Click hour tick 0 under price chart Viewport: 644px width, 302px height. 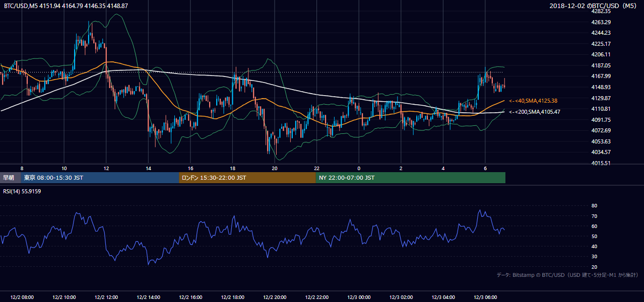point(359,168)
